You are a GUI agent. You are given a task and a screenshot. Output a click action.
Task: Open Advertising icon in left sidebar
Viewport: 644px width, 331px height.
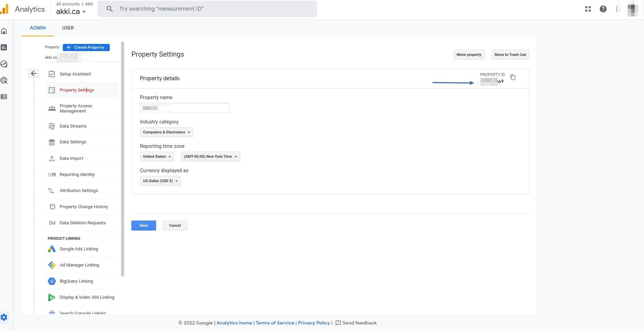pyautogui.click(x=4, y=80)
